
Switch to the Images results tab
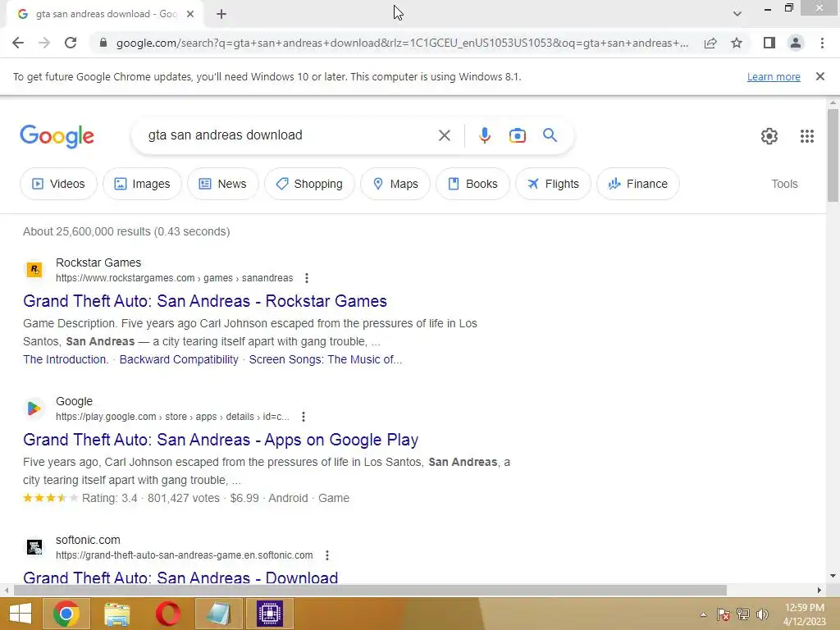(x=142, y=184)
